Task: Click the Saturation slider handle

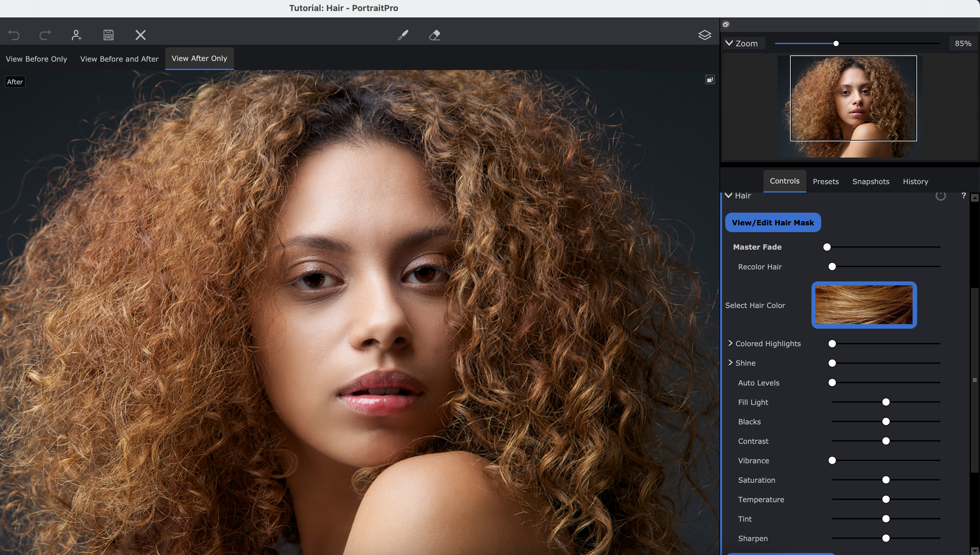Action: pos(886,480)
